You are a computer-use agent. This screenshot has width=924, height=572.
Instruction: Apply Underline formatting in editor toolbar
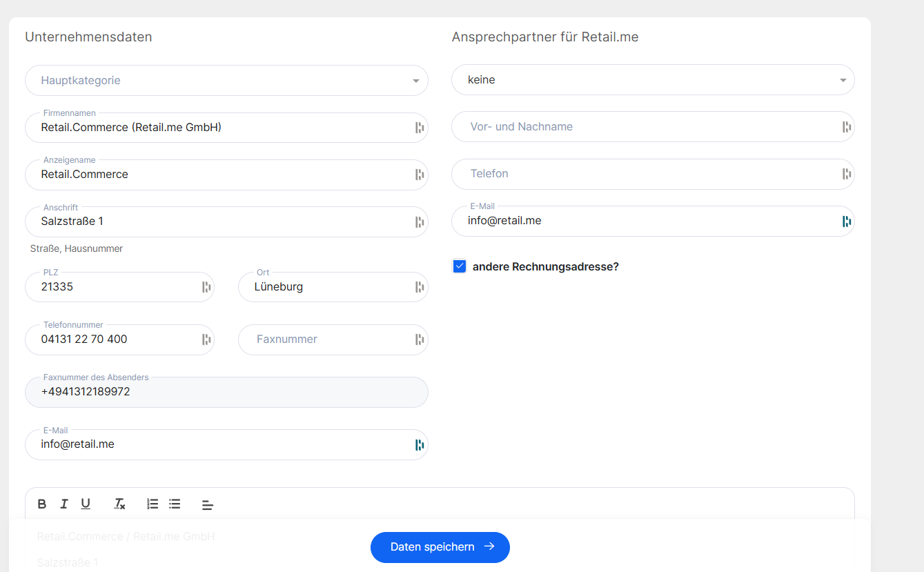pyautogui.click(x=86, y=504)
